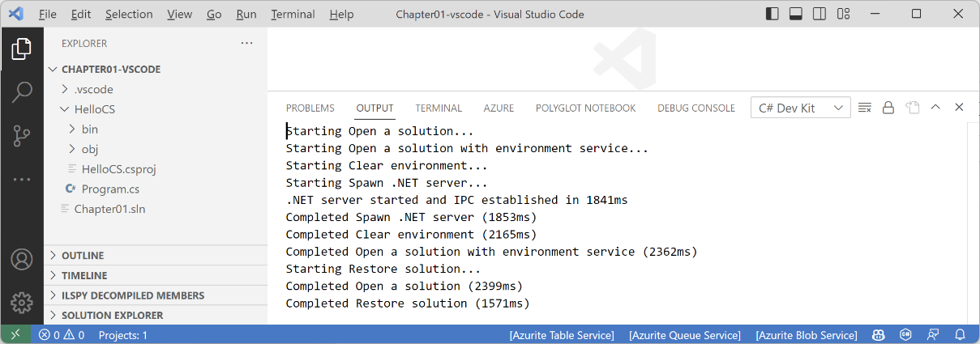Click Azurite Queue Service in status bar
Image resolution: width=980 pixels, height=344 pixels.
685,334
